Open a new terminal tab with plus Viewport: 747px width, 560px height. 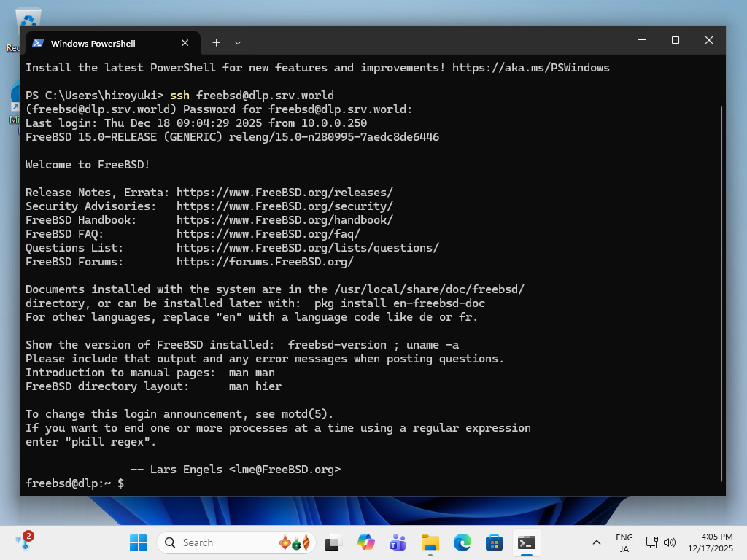click(x=216, y=43)
